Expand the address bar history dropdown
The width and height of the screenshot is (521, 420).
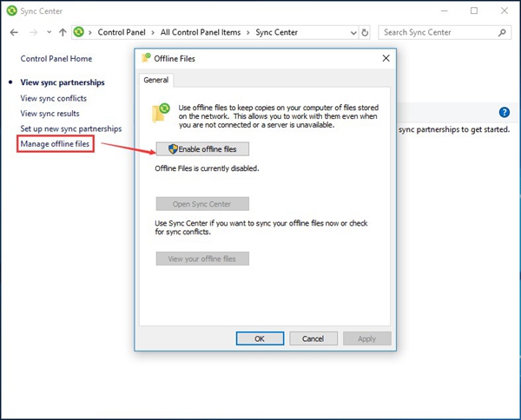pos(353,32)
